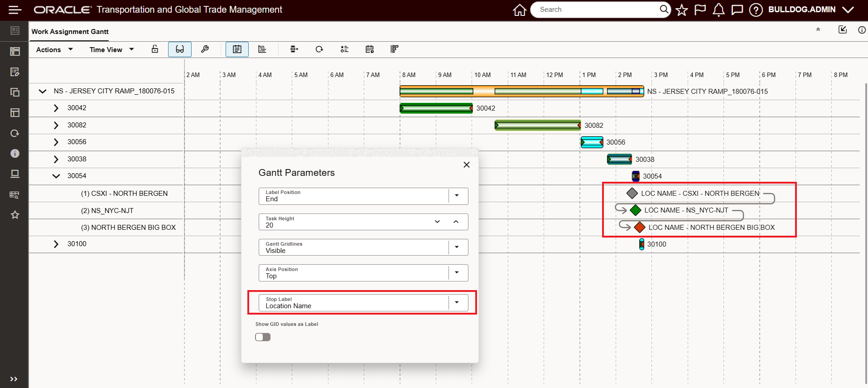
Task: Open Help question mark icon
Action: 756,10
